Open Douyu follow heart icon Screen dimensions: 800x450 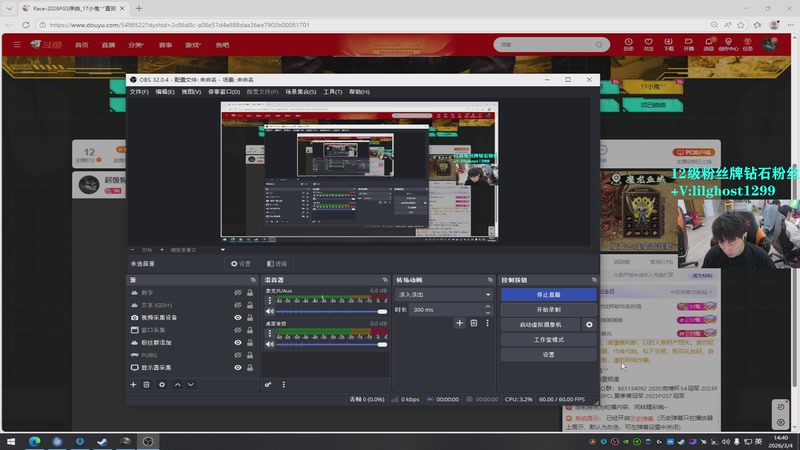point(648,44)
